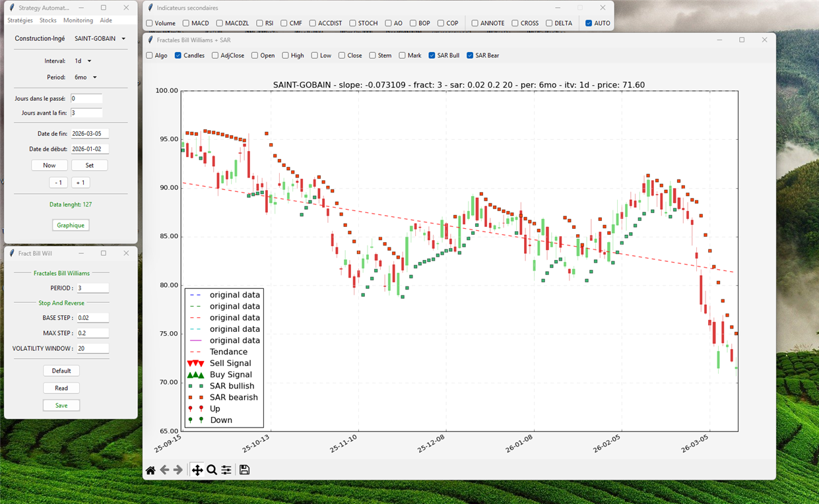819x504 pixels.
Task: Maximize the Fractales Bill Williams + SAR window
Action: pos(742,40)
